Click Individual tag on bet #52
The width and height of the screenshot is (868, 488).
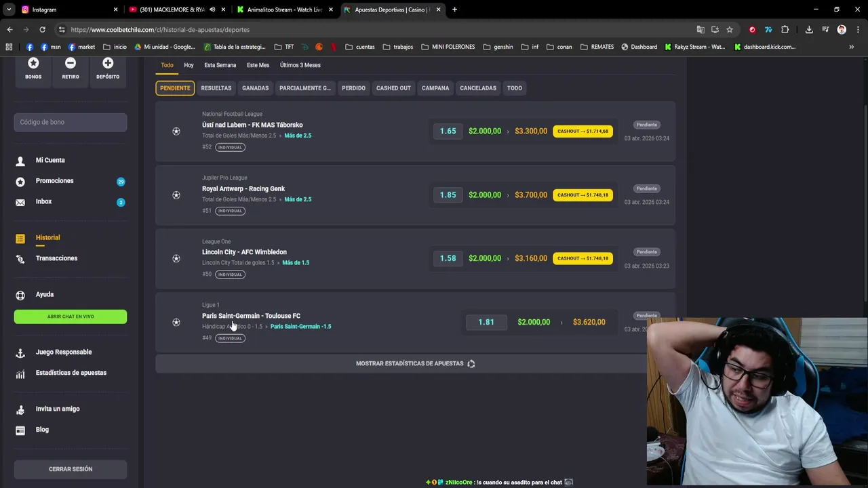230,147
